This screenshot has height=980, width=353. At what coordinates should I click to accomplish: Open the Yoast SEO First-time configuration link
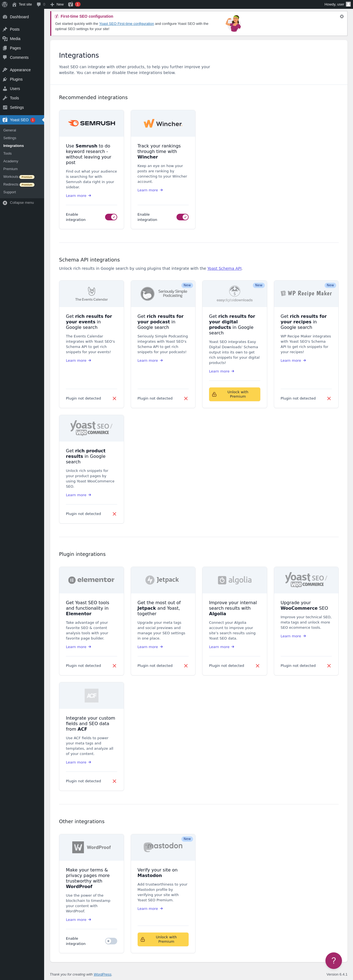127,23
